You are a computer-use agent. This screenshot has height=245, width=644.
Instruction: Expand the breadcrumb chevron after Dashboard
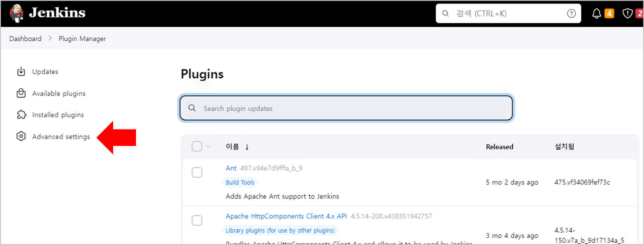tap(50, 38)
